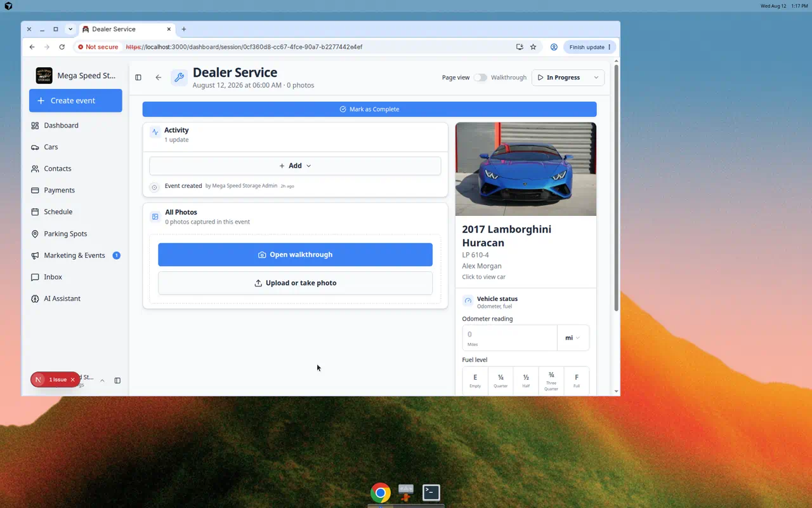Bookmark this page with the star icon

534,47
